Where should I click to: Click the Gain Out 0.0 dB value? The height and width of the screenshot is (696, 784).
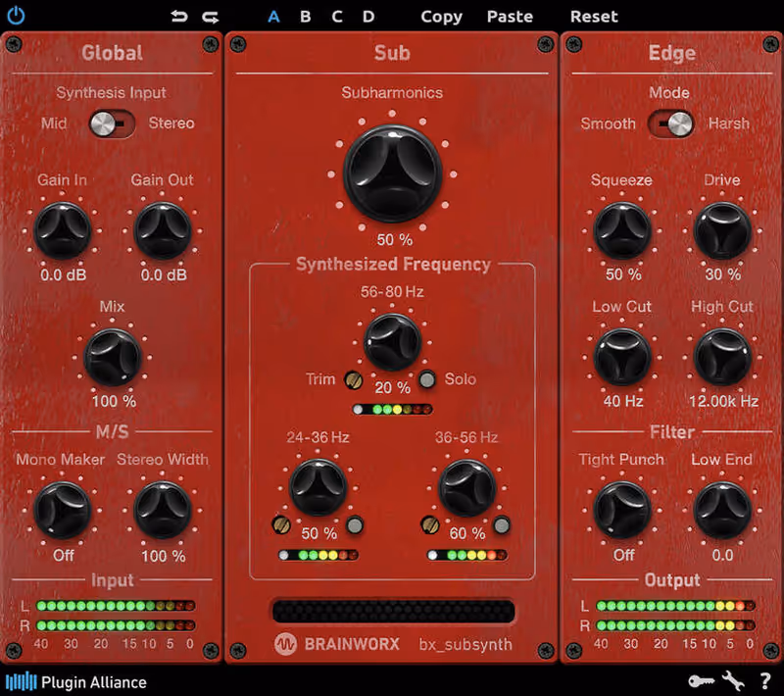[x=164, y=274]
